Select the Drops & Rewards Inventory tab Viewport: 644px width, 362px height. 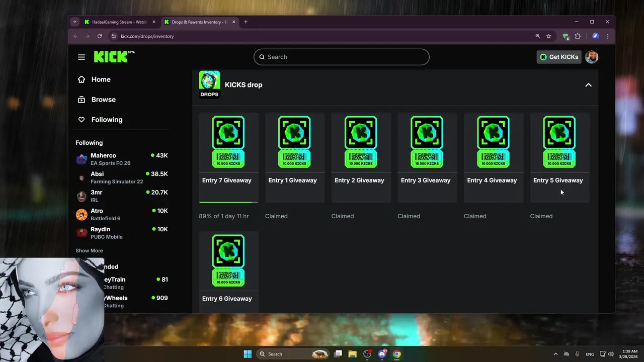[x=200, y=22]
